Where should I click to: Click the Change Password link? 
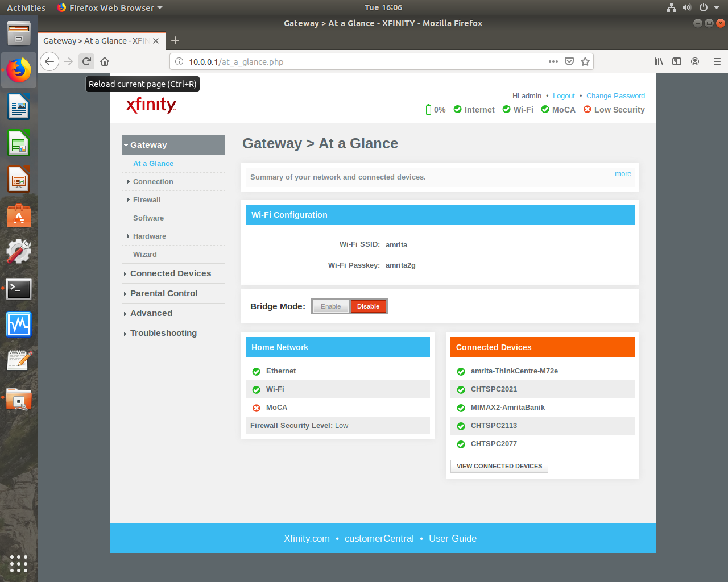click(x=615, y=96)
